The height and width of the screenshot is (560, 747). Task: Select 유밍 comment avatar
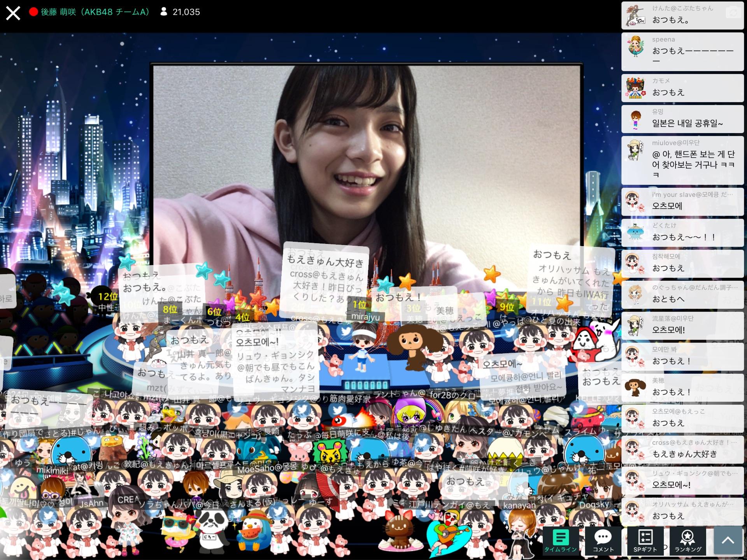click(635, 119)
